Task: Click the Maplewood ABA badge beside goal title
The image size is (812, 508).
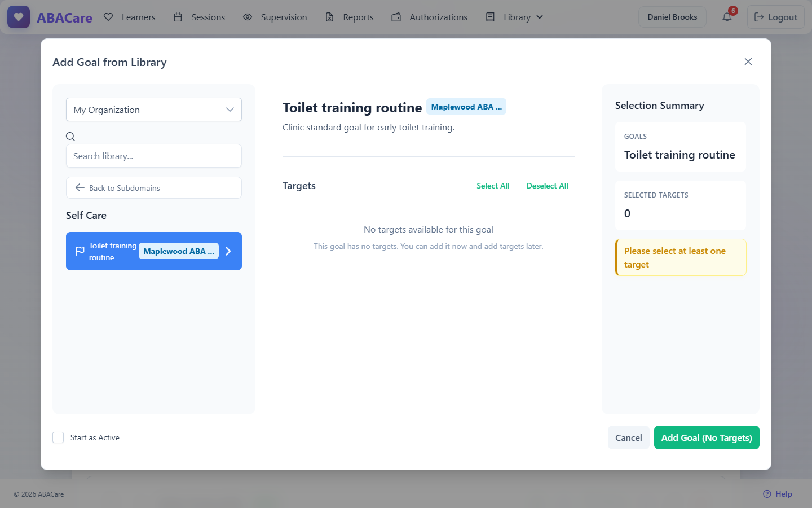Action: [466, 107]
